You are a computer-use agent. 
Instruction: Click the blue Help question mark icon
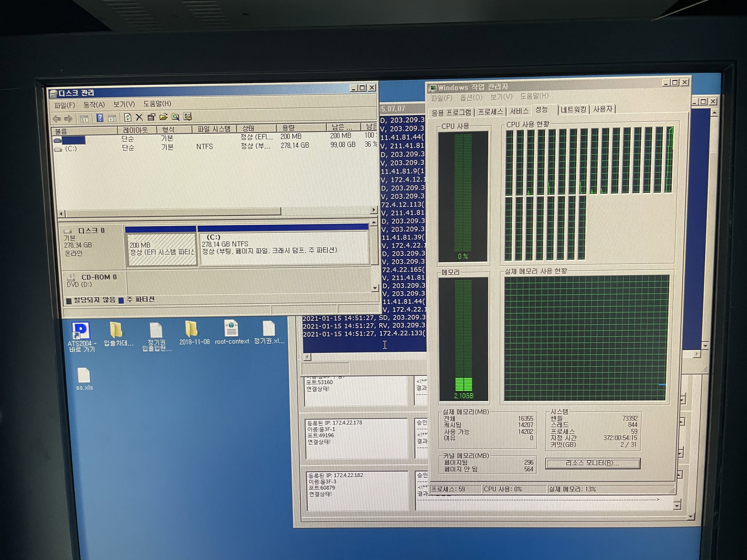click(100, 118)
